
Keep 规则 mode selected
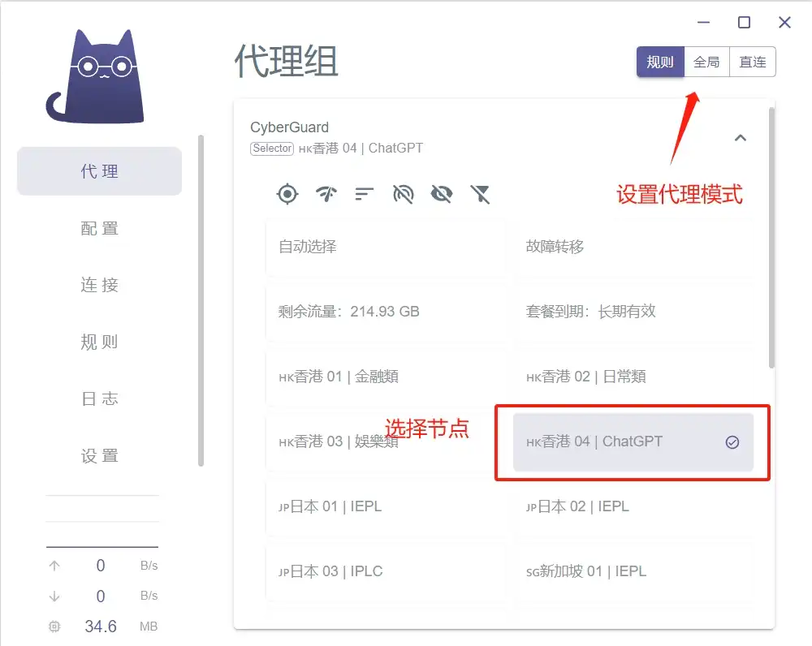click(660, 62)
